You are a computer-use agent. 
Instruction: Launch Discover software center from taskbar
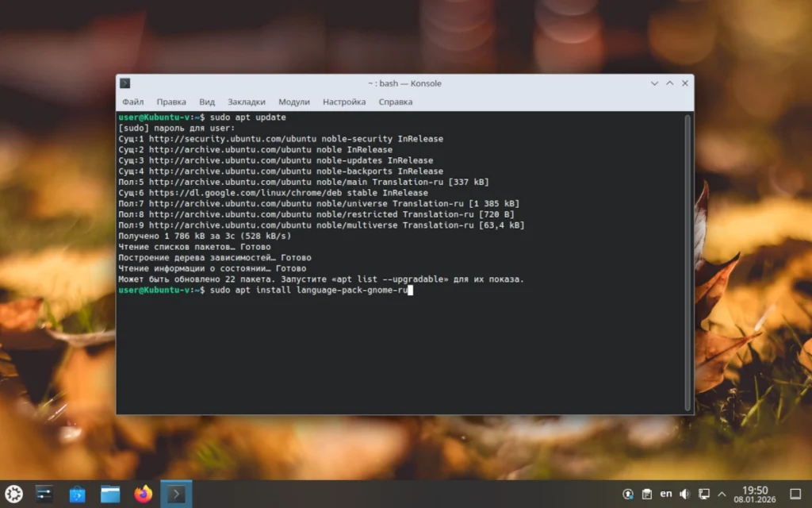77,494
